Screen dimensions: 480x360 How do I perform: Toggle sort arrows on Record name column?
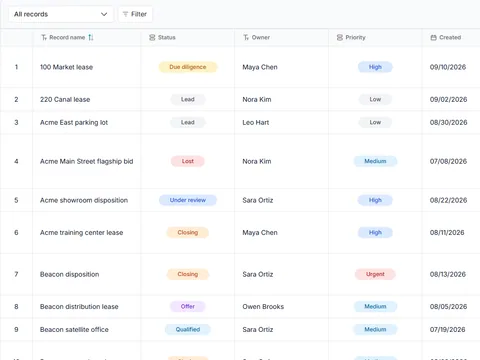(91, 38)
